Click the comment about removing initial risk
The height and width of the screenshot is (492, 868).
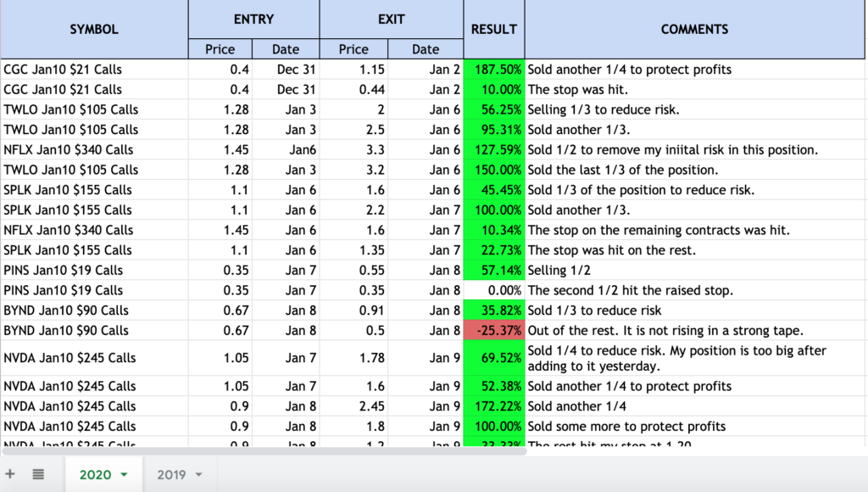(672, 149)
